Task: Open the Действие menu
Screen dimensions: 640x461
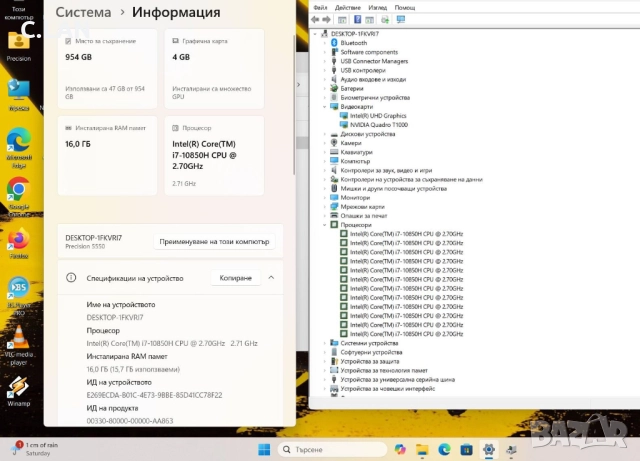Action: click(x=348, y=7)
